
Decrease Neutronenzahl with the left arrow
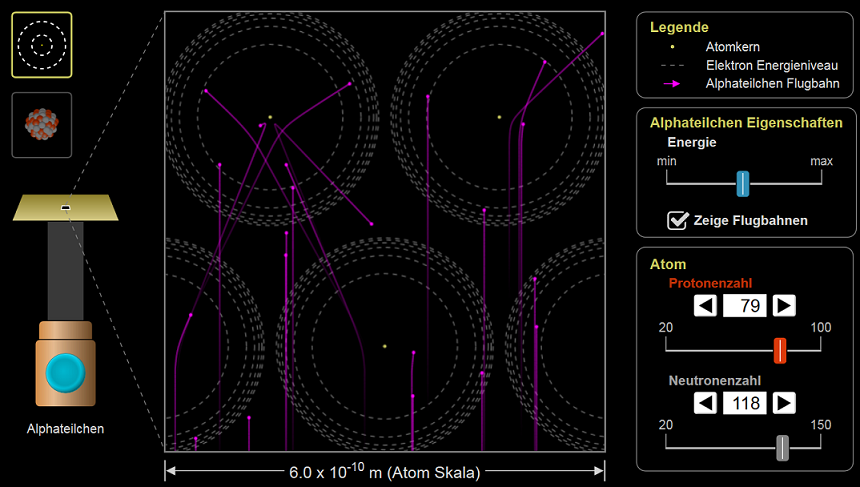[706, 403]
